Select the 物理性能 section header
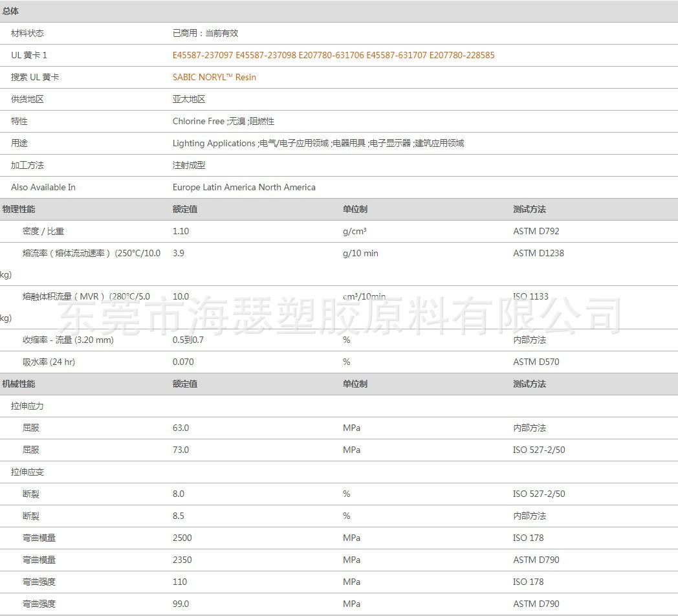Image resolution: width=678 pixels, height=616 pixels. pyautogui.click(x=19, y=210)
